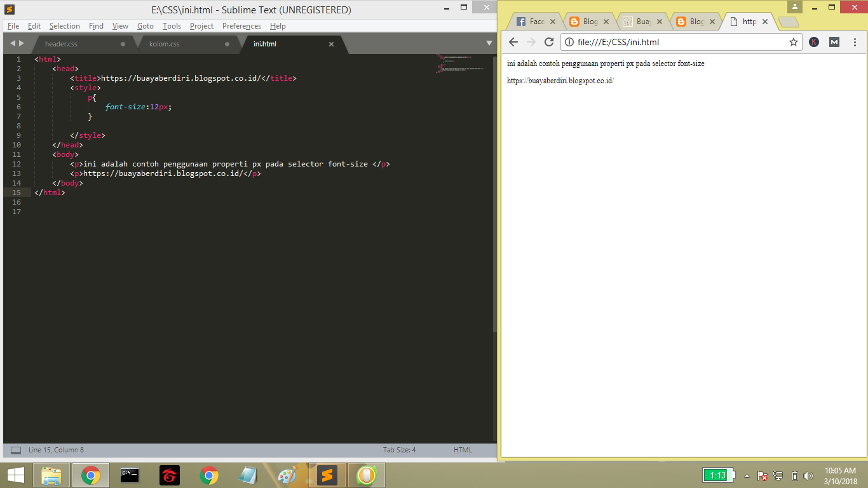Open the Selection menu
This screenshot has width=868, height=488.
pos(65,26)
